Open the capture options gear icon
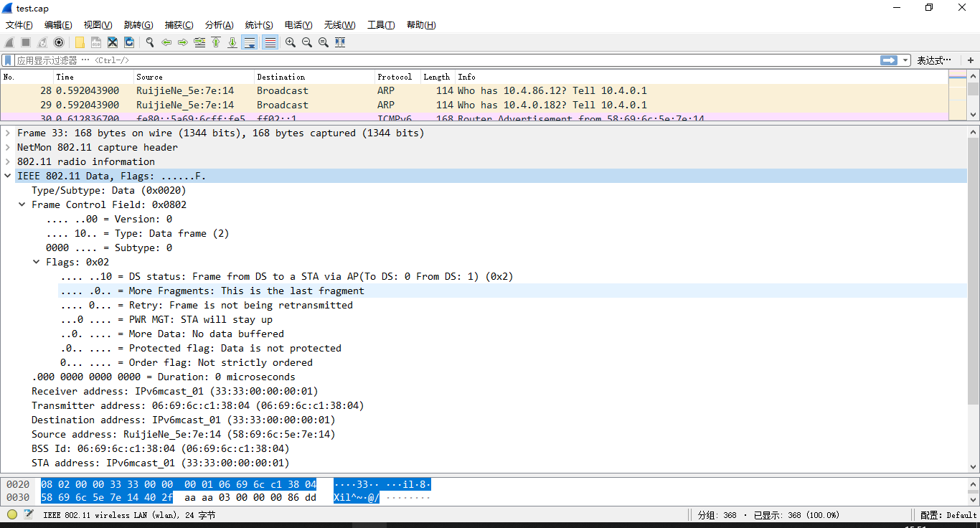Viewport: 980px width, 528px height. (x=59, y=42)
